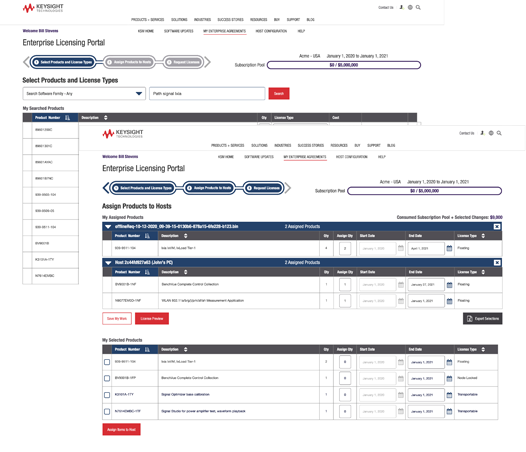Remove the offlineReq host section with its X button
526x452 pixels.
[x=497, y=227]
